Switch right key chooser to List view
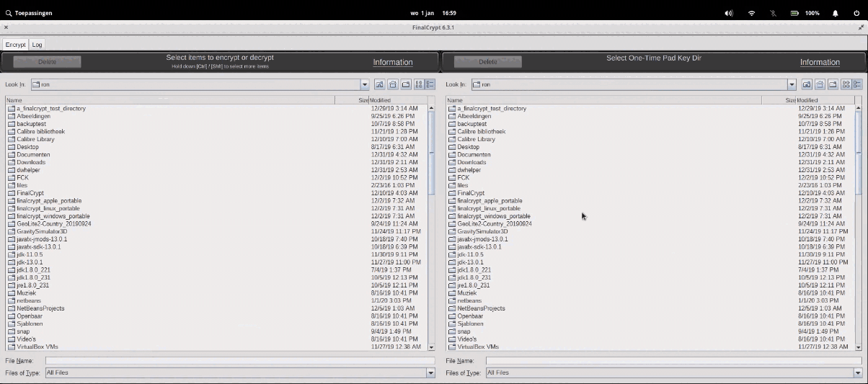Image resolution: width=868 pixels, height=384 pixels. pos(846,84)
